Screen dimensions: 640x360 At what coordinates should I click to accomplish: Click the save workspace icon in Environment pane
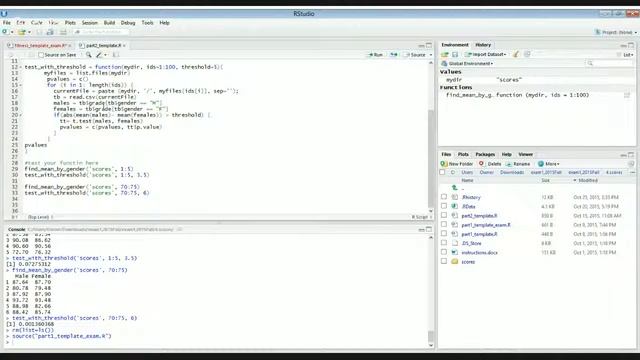(455, 54)
